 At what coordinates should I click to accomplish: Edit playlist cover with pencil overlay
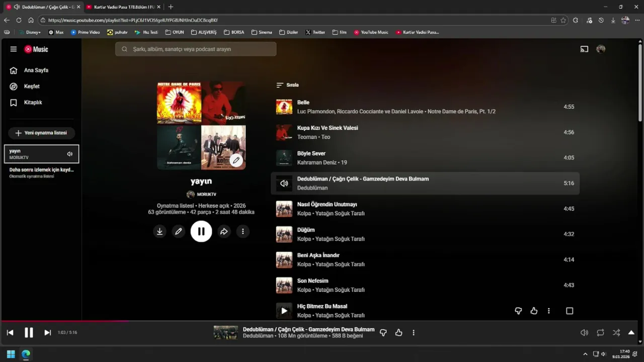tap(236, 160)
